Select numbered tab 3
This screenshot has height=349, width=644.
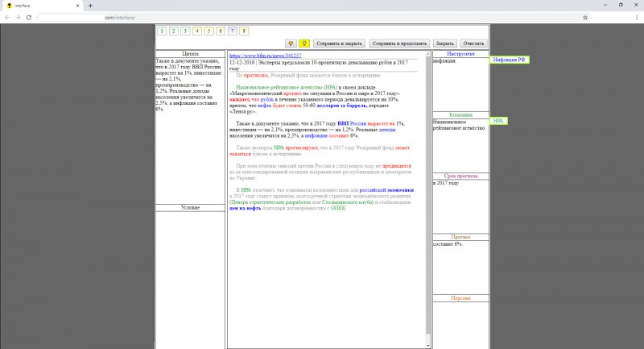(185, 31)
